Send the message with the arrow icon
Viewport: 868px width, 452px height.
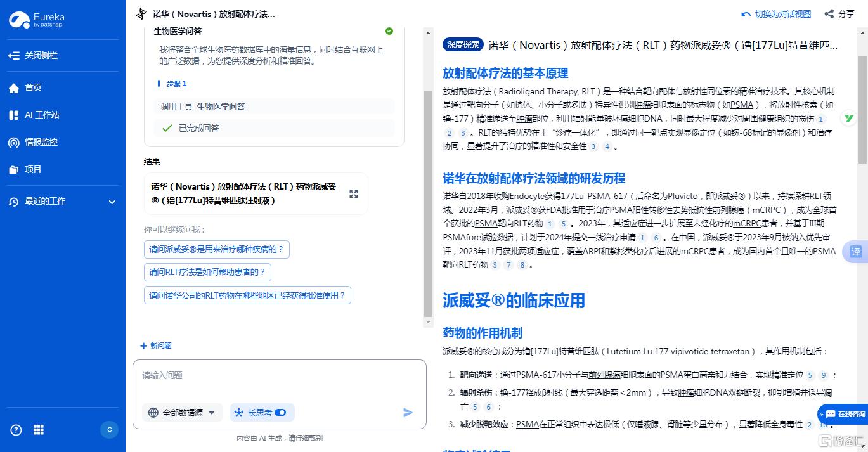coord(408,412)
